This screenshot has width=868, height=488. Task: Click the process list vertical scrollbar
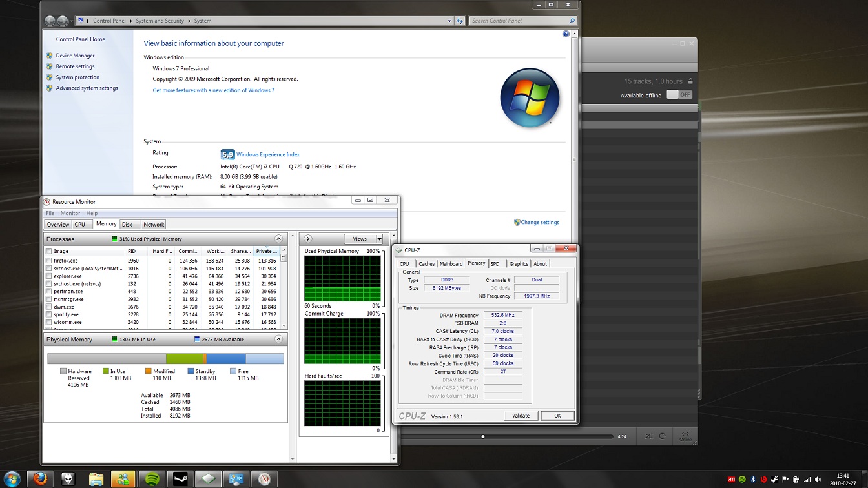[x=284, y=290]
